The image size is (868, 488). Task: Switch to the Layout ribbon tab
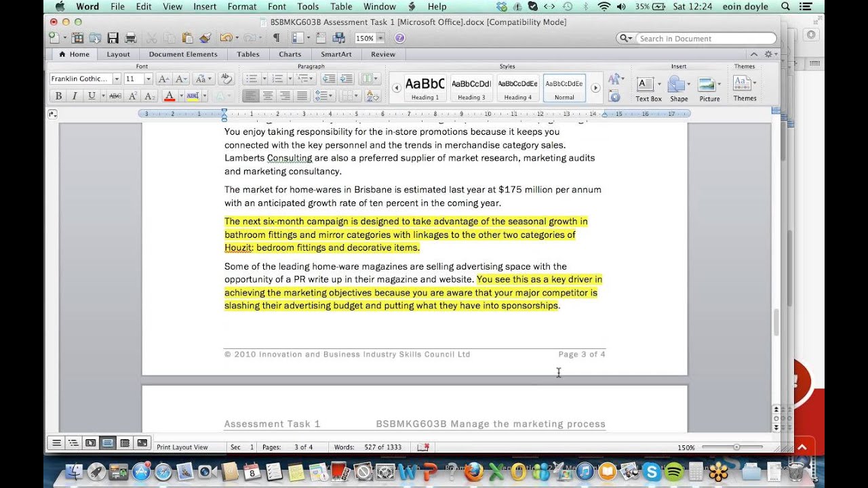118,54
